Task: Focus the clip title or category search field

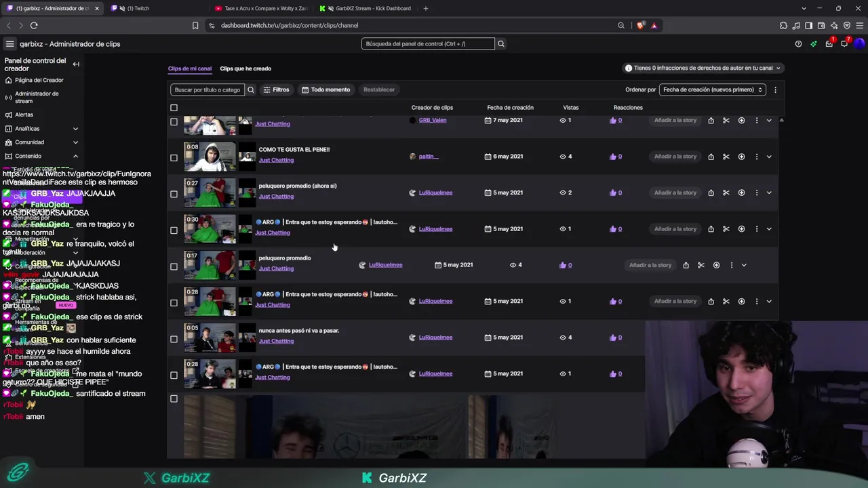Action: (208, 89)
